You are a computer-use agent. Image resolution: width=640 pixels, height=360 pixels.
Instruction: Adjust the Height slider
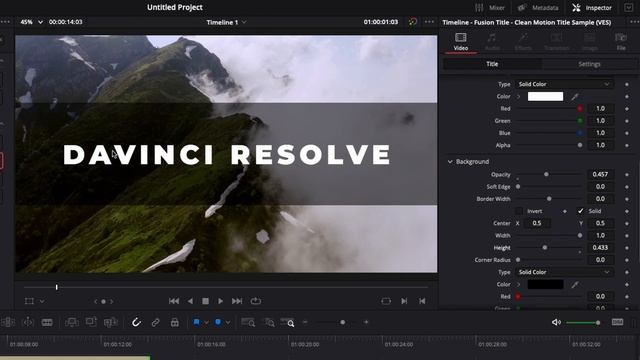pyautogui.click(x=549, y=248)
